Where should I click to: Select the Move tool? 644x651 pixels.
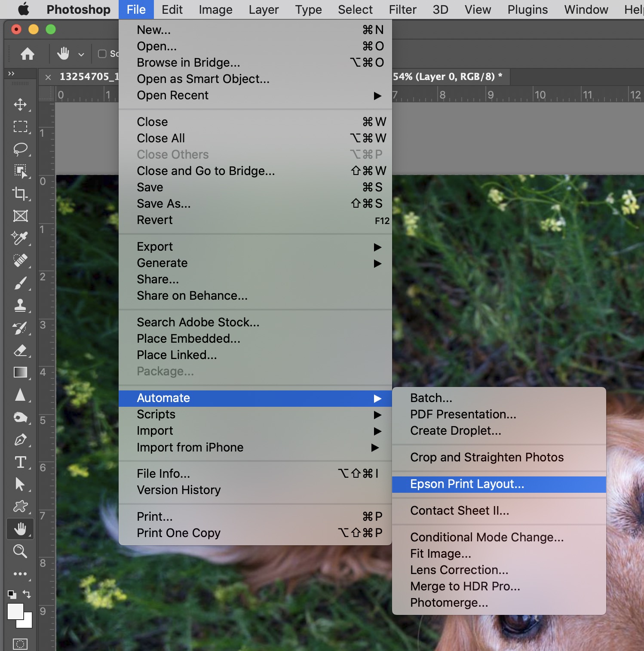point(20,104)
